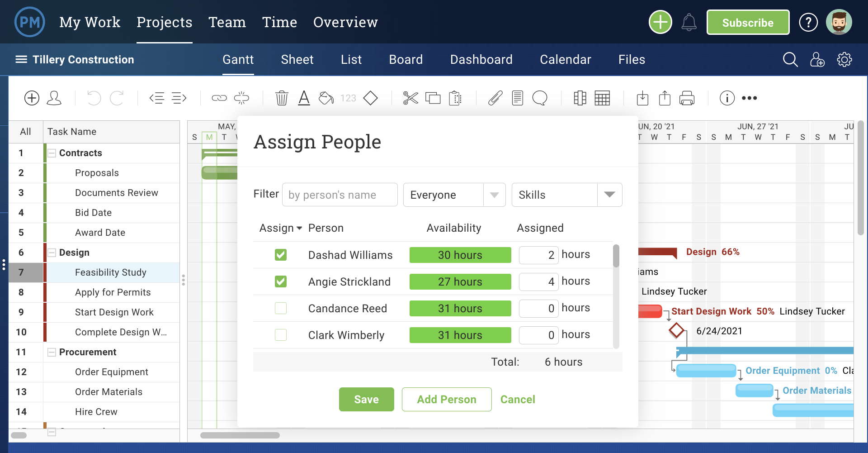Screen dimensions: 868x453
Task: Click the print icon
Action: [x=687, y=98]
